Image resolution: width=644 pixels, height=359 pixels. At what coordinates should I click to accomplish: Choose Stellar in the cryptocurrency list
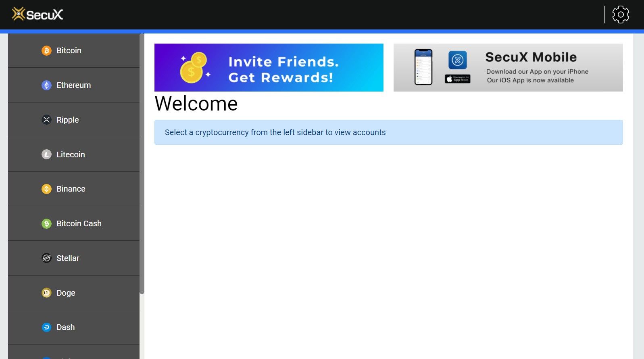tap(74, 258)
